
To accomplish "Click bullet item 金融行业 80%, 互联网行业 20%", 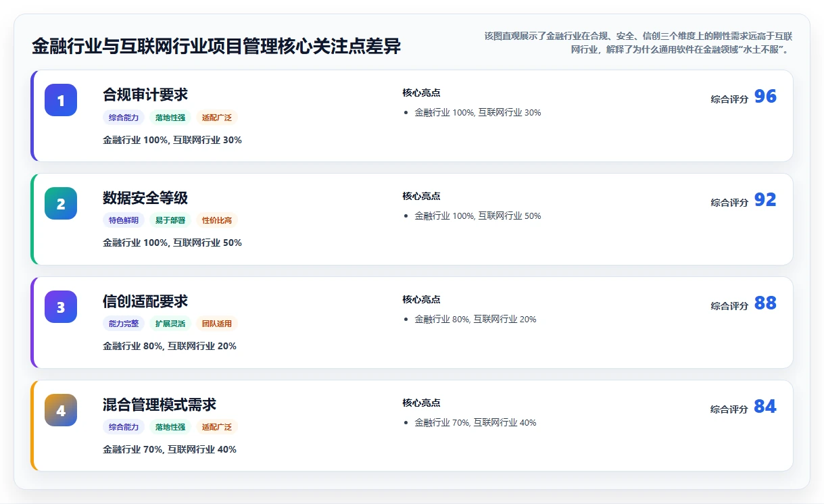I will coord(475,320).
